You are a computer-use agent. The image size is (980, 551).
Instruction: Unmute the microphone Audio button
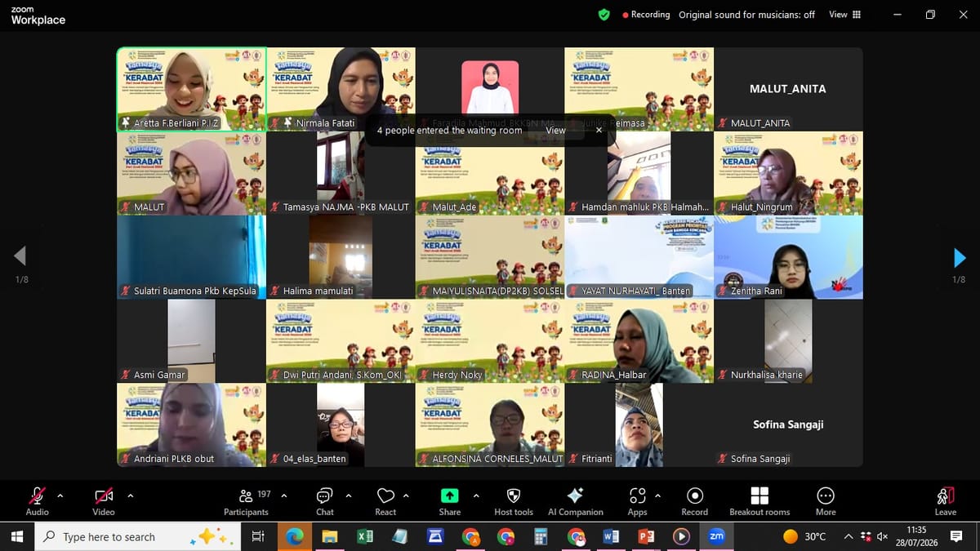[x=38, y=501]
